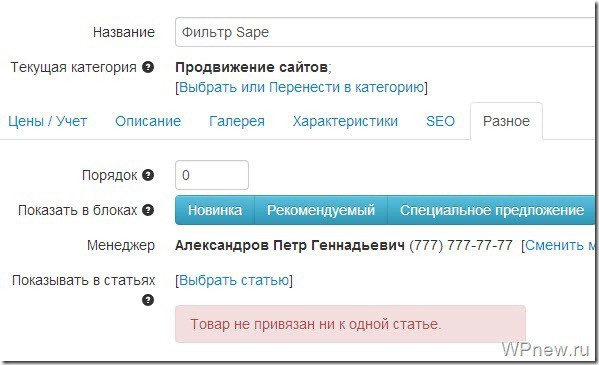Click the pink no-article warning message
Image resolution: width=599 pixels, height=365 pixels.
(350, 324)
